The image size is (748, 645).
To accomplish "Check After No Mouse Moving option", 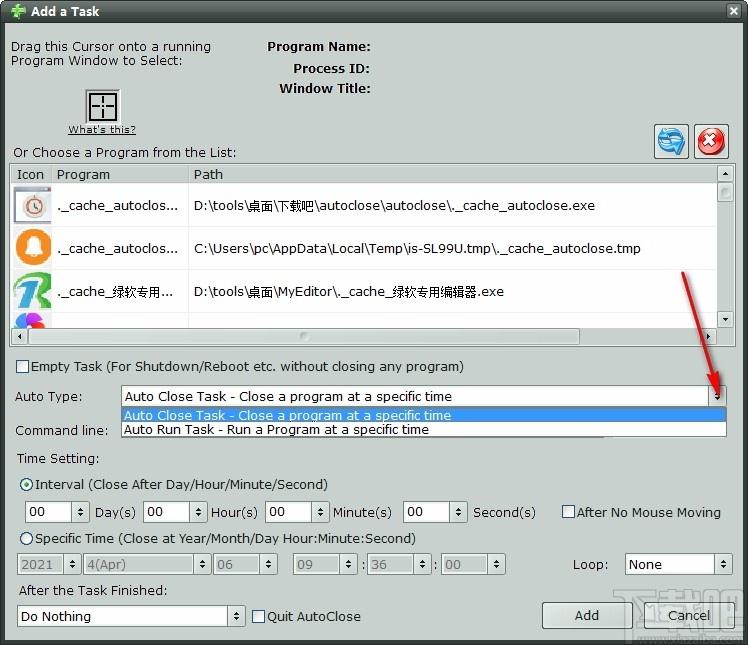I will click(x=568, y=512).
